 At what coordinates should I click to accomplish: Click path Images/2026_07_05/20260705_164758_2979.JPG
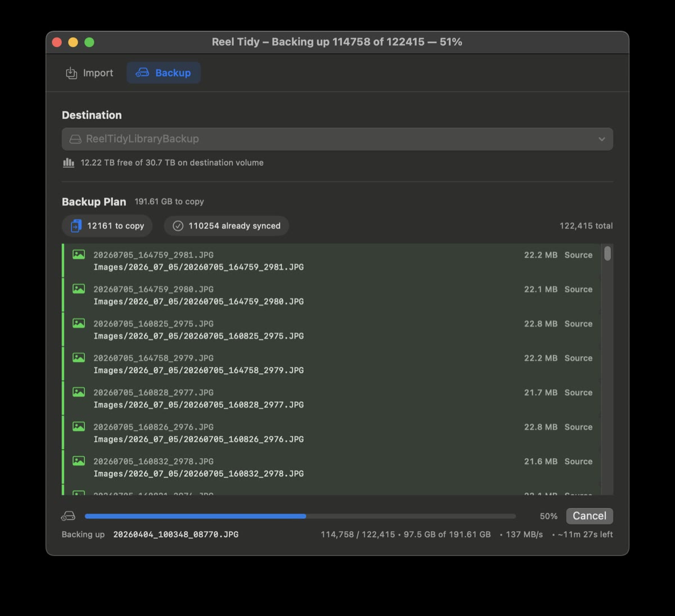[x=199, y=370]
